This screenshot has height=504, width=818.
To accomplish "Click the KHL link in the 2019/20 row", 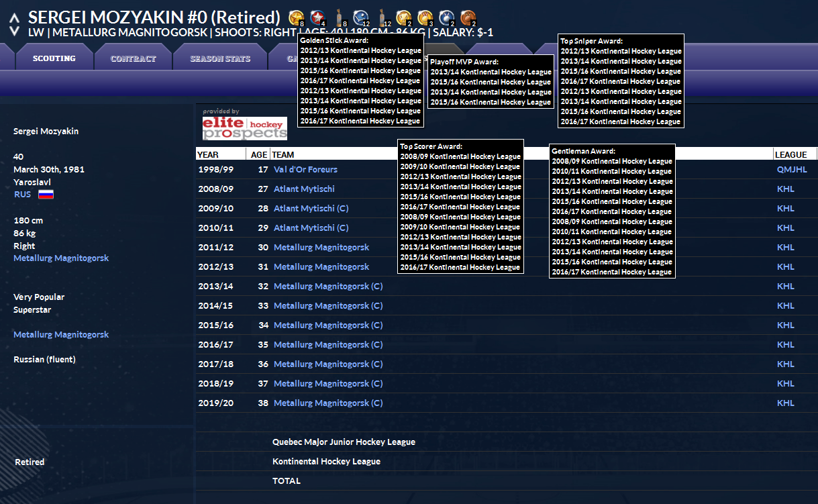I will pyautogui.click(x=785, y=403).
